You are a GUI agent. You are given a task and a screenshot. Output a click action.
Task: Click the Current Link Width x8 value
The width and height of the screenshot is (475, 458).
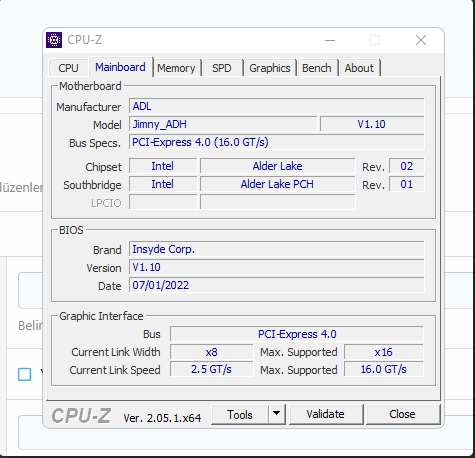pyautogui.click(x=211, y=352)
